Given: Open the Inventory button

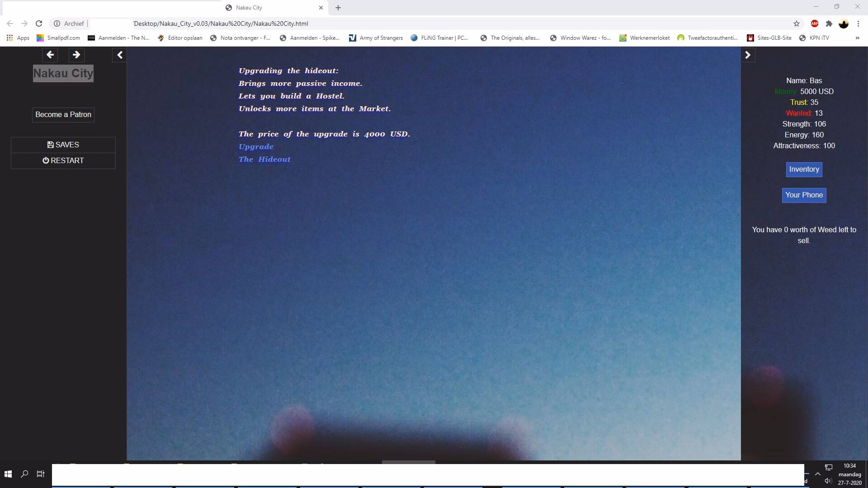Looking at the screenshot, I should [x=804, y=169].
